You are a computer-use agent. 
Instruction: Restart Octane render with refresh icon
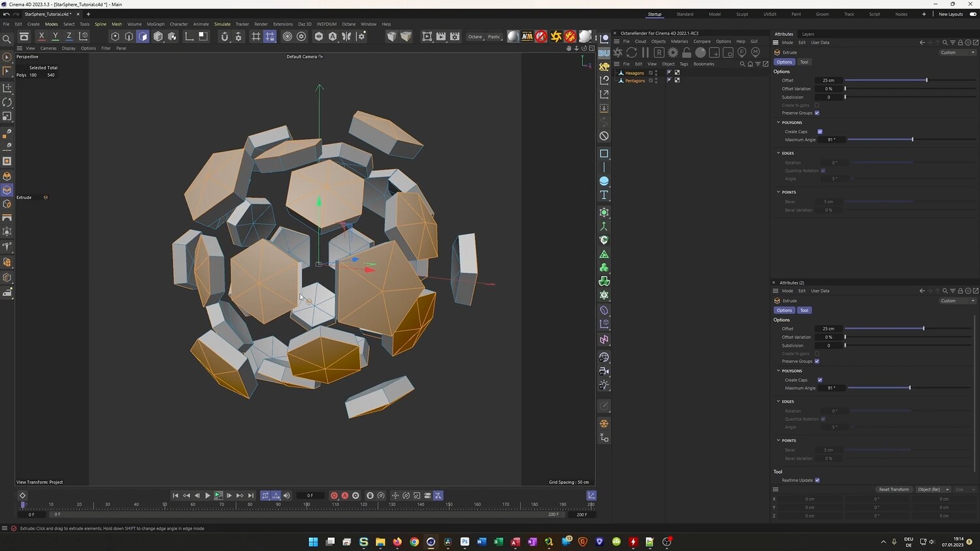pyautogui.click(x=631, y=52)
